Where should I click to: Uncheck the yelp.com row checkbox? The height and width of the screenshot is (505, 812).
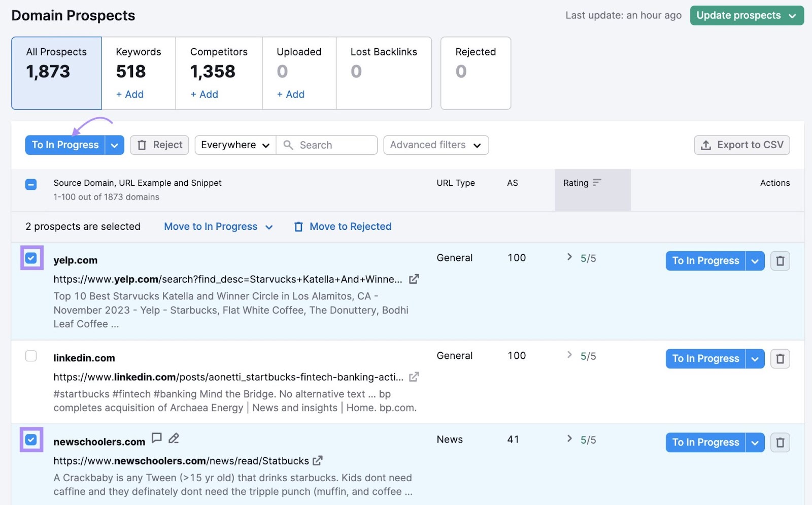point(31,258)
